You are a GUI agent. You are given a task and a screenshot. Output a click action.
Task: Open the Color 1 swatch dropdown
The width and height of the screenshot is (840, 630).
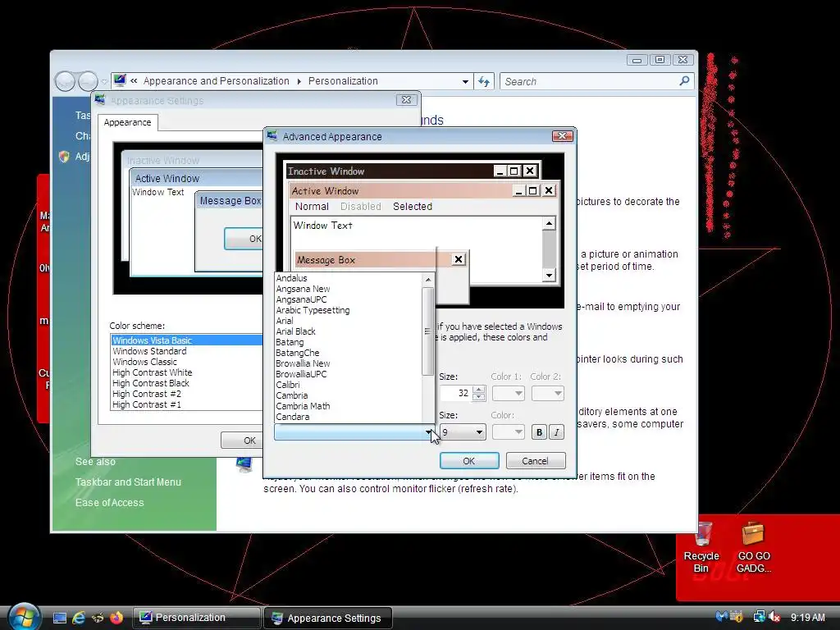tap(508, 393)
